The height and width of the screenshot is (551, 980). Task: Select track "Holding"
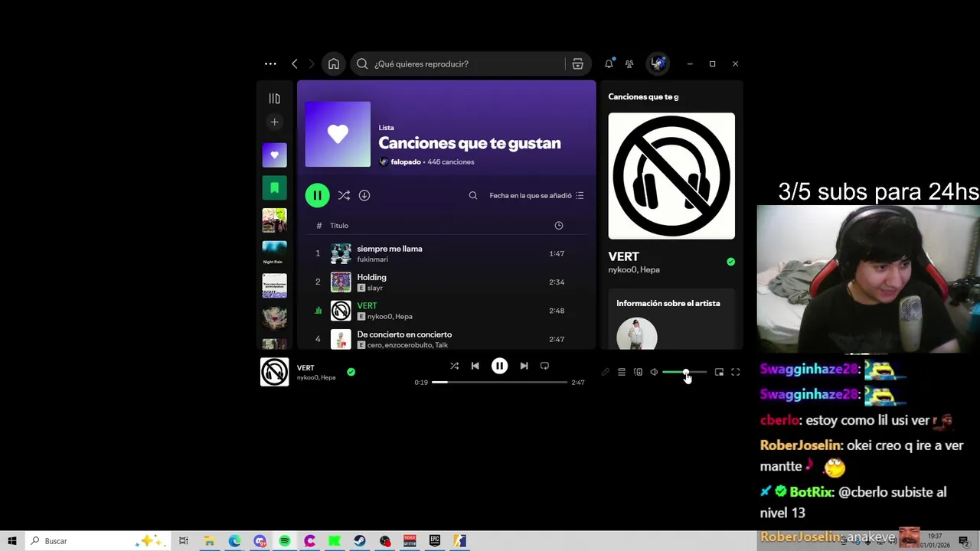(x=446, y=282)
